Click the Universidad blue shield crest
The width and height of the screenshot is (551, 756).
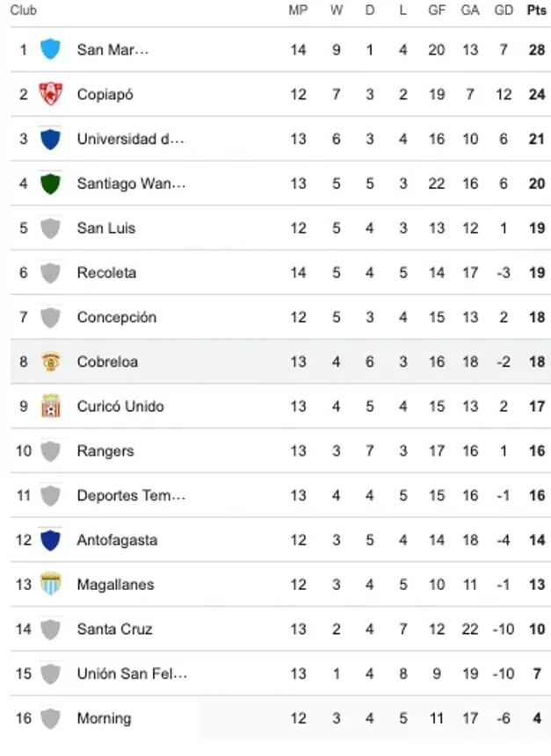click(51, 139)
